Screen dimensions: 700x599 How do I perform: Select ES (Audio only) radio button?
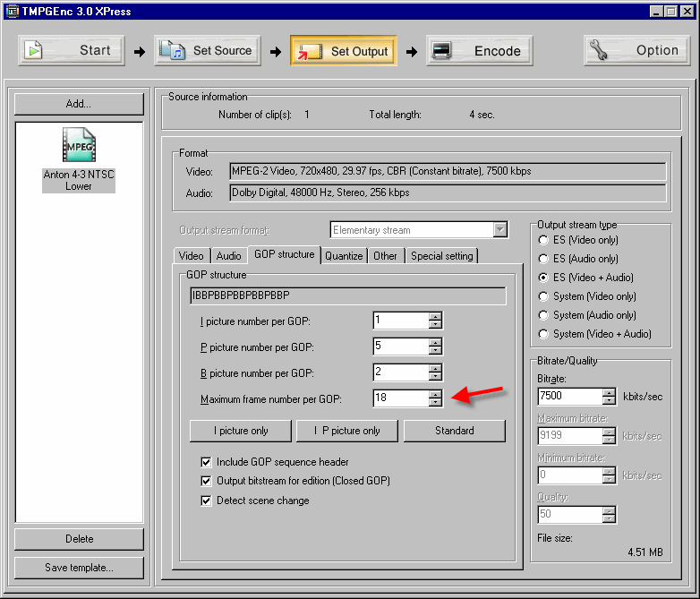click(543, 259)
